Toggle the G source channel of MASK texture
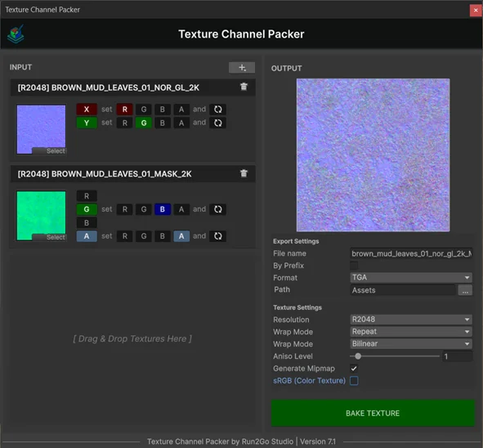This screenshot has width=483, height=448. coord(87,209)
